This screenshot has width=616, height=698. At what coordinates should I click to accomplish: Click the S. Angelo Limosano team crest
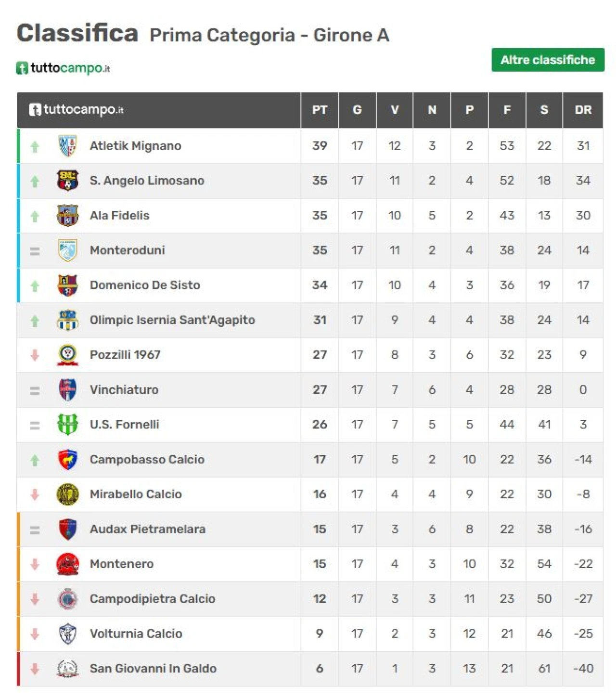pyautogui.click(x=67, y=181)
